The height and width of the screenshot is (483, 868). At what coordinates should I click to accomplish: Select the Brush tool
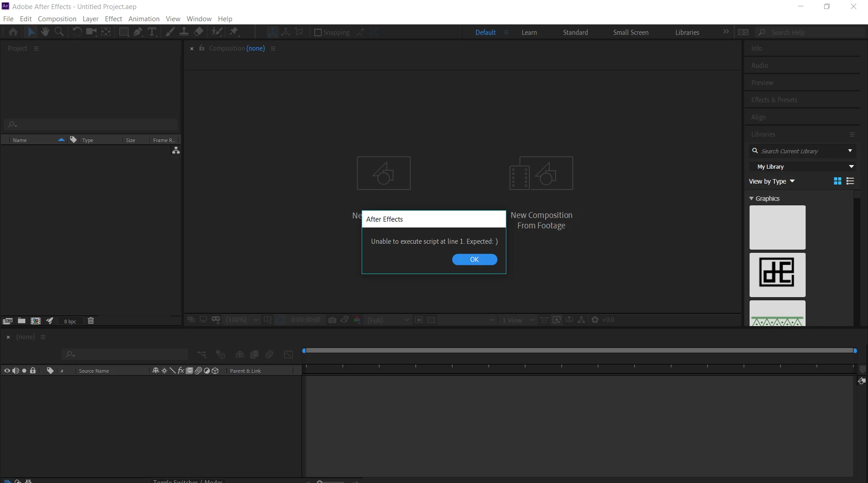170,32
